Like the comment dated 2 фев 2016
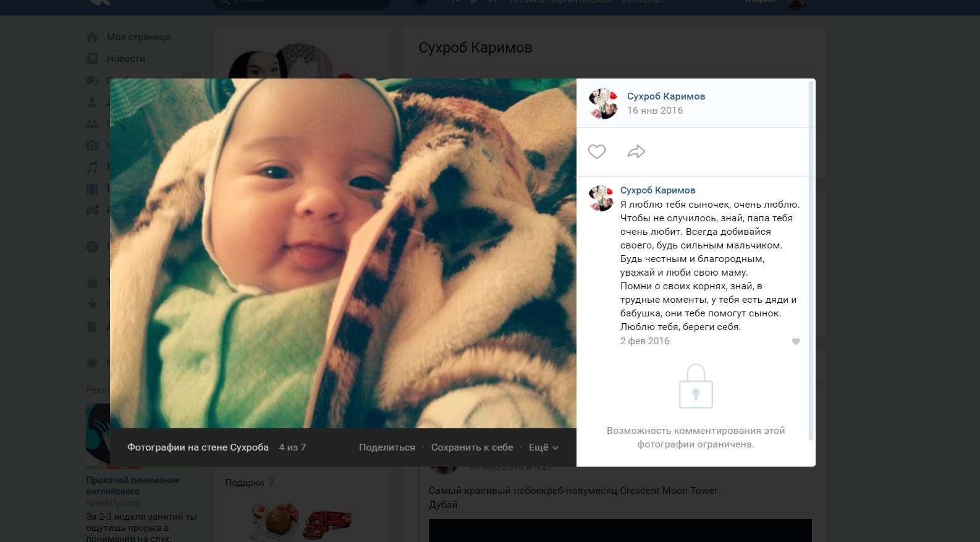The image size is (980, 542). click(796, 341)
